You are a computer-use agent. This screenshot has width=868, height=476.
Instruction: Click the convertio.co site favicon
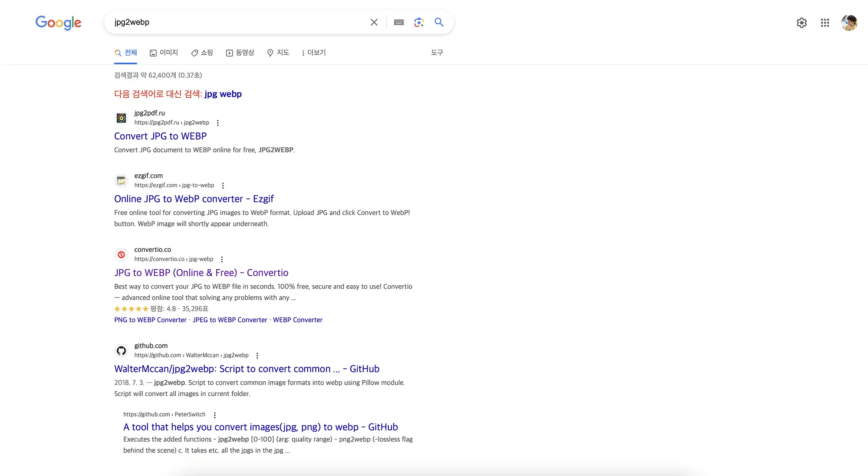coord(122,254)
